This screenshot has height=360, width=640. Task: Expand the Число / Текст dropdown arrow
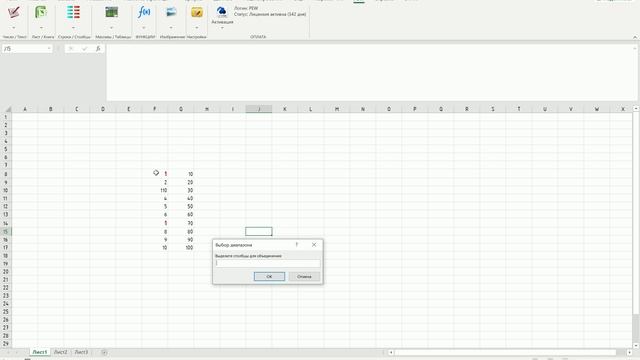[x=13, y=28]
